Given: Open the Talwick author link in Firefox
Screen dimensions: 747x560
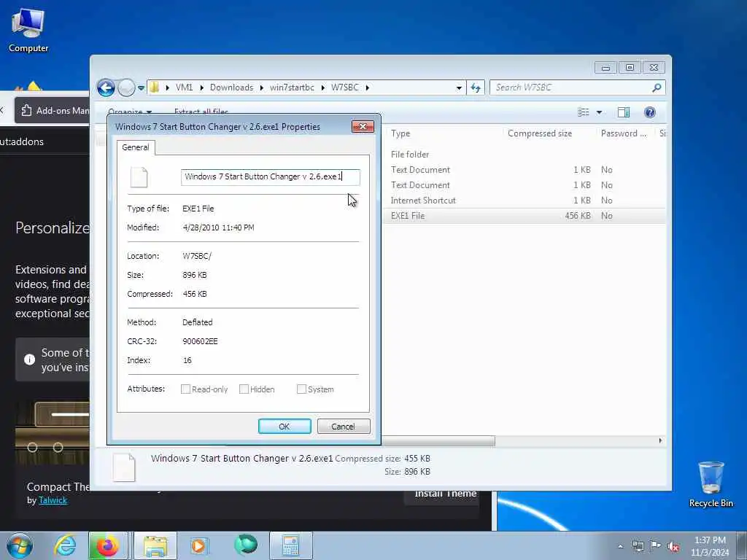Looking at the screenshot, I should pos(53,500).
